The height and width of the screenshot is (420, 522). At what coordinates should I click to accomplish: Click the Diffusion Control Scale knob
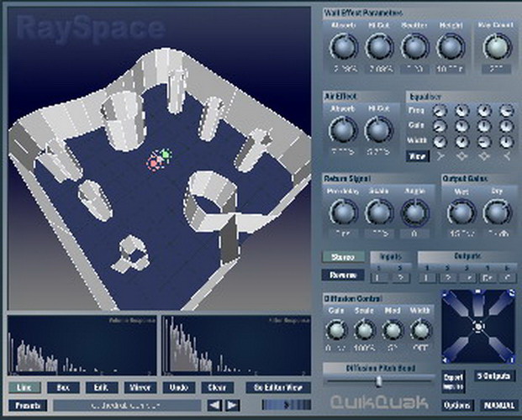click(x=365, y=330)
